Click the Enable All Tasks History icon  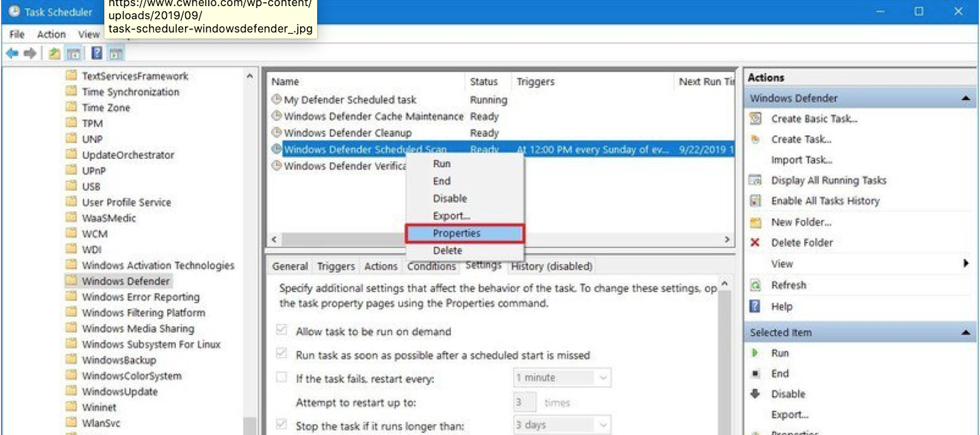756,201
